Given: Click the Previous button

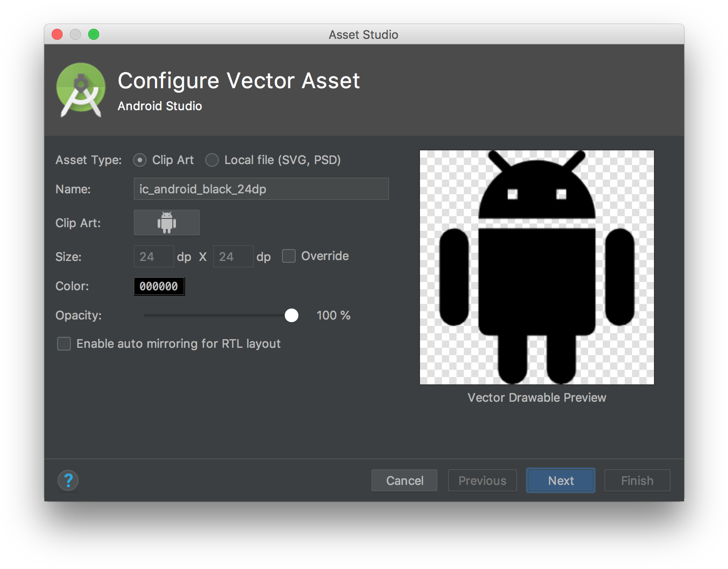Looking at the screenshot, I should pos(482,480).
